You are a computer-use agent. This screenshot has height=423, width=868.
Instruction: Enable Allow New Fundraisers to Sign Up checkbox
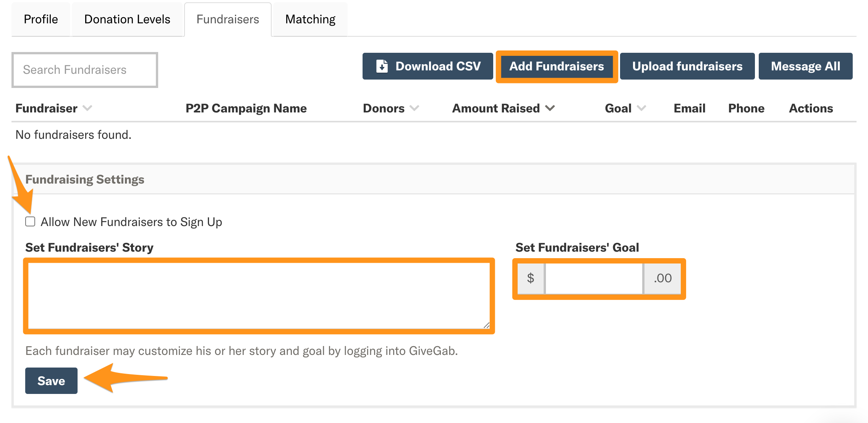point(30,221)
